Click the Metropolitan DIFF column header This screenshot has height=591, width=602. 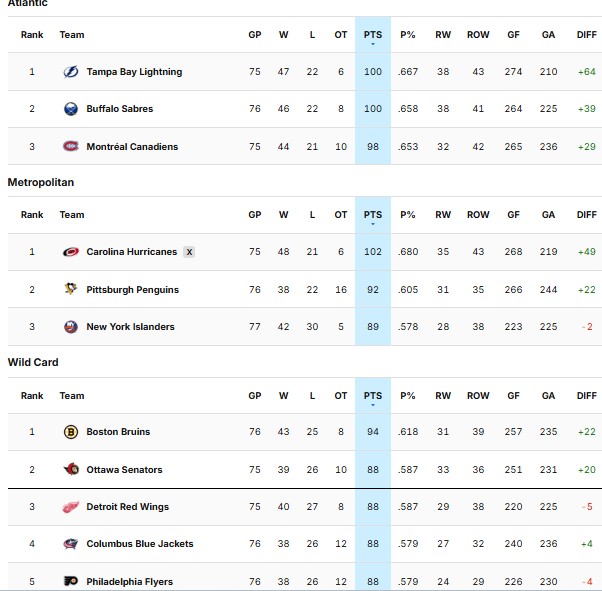click(x=586, y=215)
